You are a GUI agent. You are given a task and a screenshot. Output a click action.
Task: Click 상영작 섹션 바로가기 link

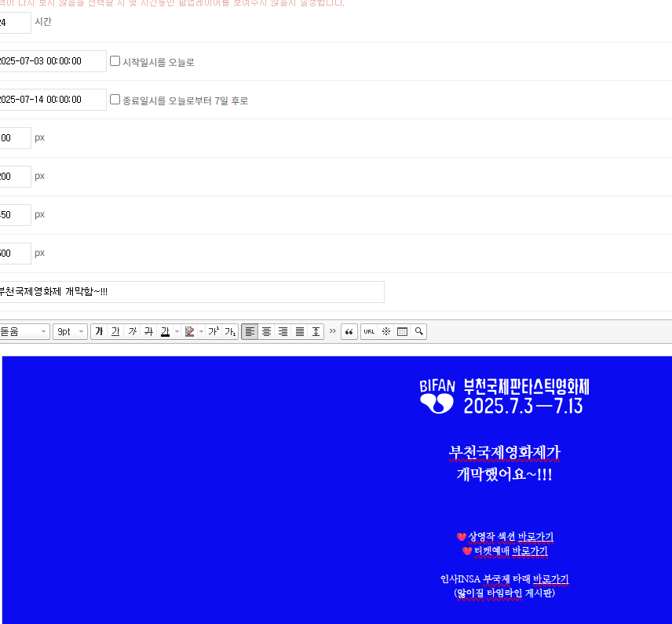click(510, 537)
